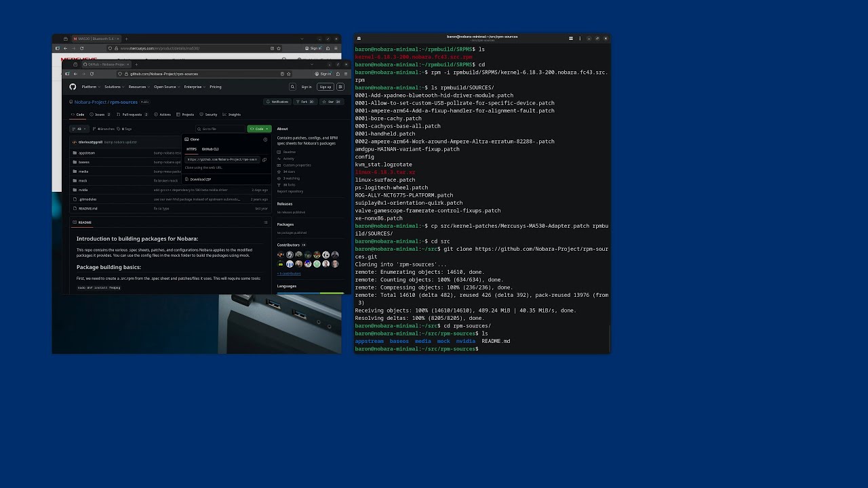Open README.md file in file list
The height and width of the screenshot is (488, 868).
point(88,209)
